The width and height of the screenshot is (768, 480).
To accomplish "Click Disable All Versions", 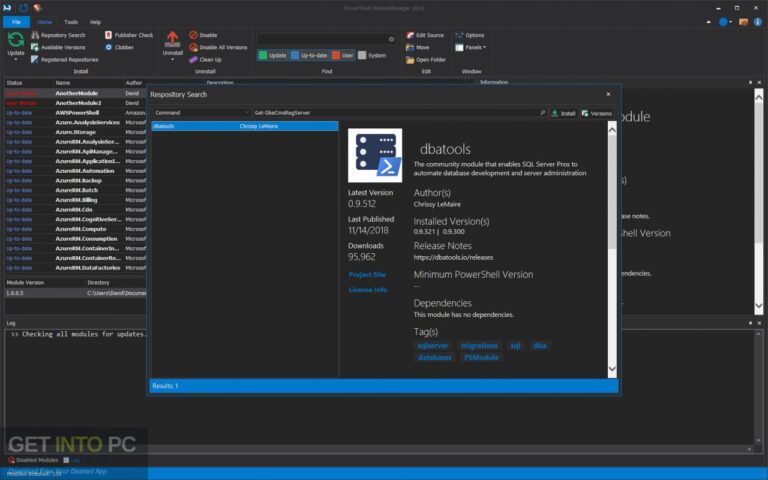I will click(218, 48).
